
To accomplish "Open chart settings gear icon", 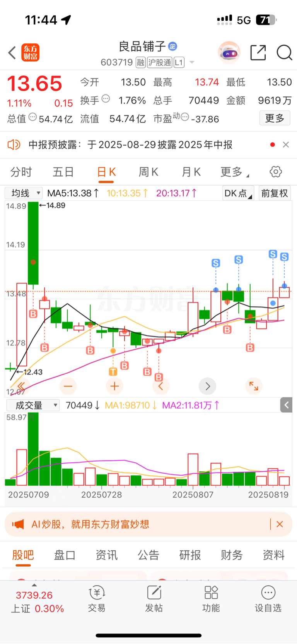I will 276,172.
